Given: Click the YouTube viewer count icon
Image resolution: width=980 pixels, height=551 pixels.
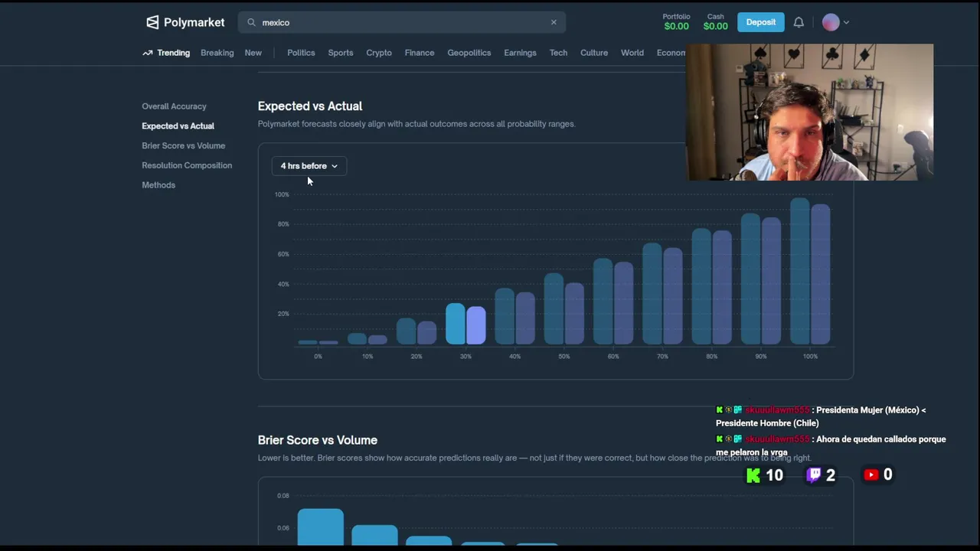Looking at the screenshot, I should coord(871,475).
